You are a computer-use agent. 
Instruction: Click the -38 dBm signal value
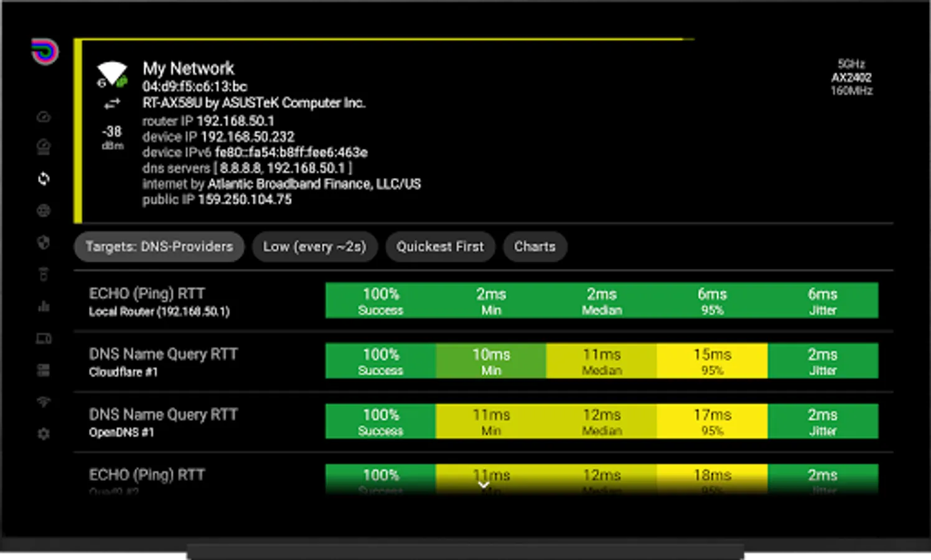pyautogui.click(x=112, y=136)
